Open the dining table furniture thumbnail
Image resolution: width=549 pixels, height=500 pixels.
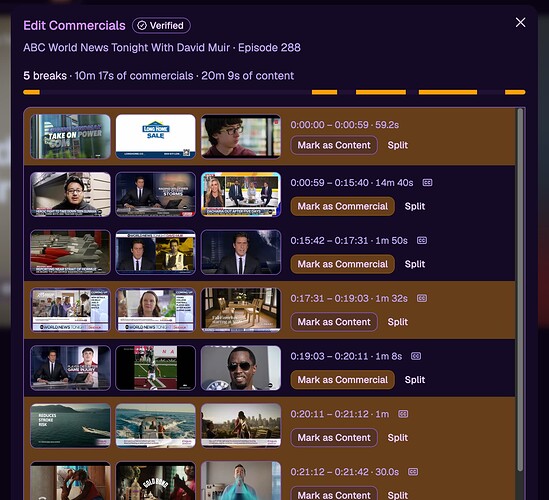pyautogui.click(x=241, y=310)
